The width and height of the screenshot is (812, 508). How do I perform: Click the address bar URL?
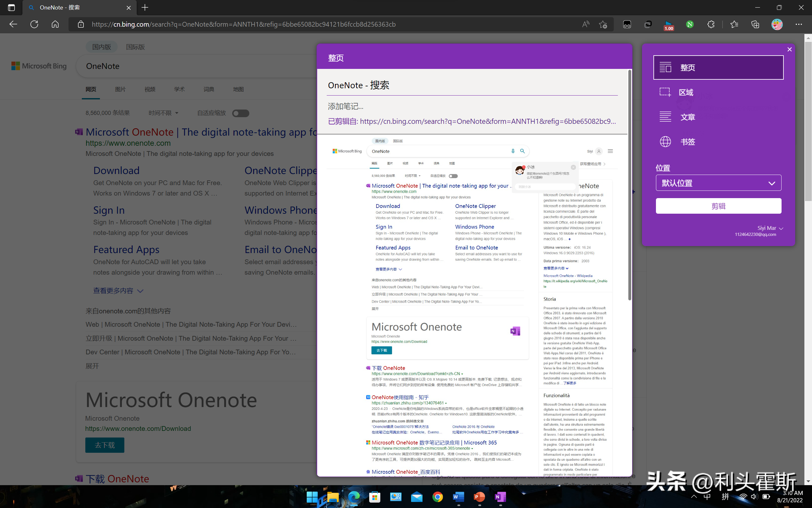click(x=244, y=24)
